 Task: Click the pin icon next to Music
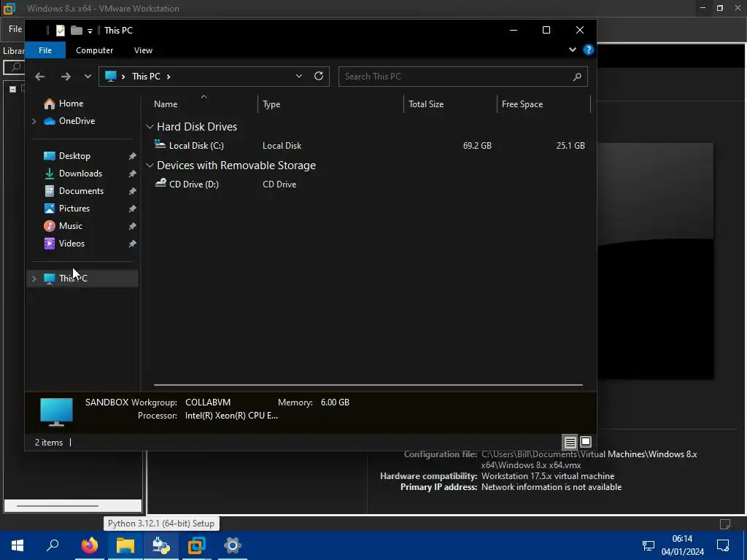coord(133,226)
